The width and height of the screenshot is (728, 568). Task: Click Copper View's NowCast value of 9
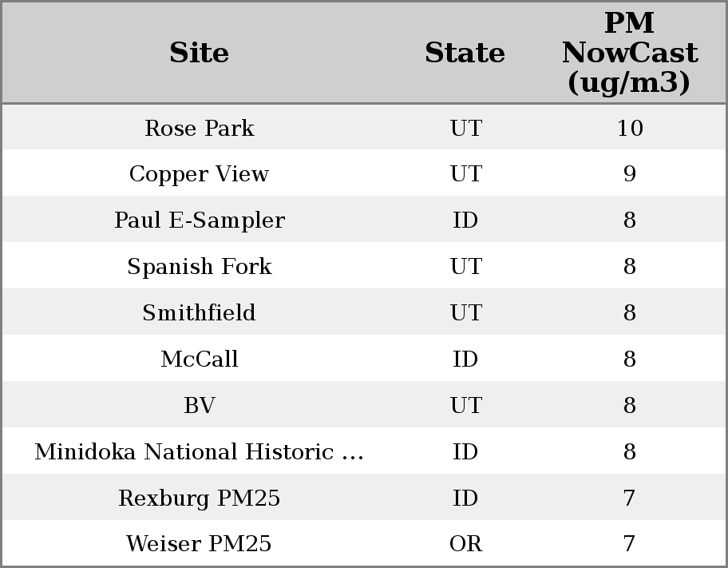(x=629, y=174)
